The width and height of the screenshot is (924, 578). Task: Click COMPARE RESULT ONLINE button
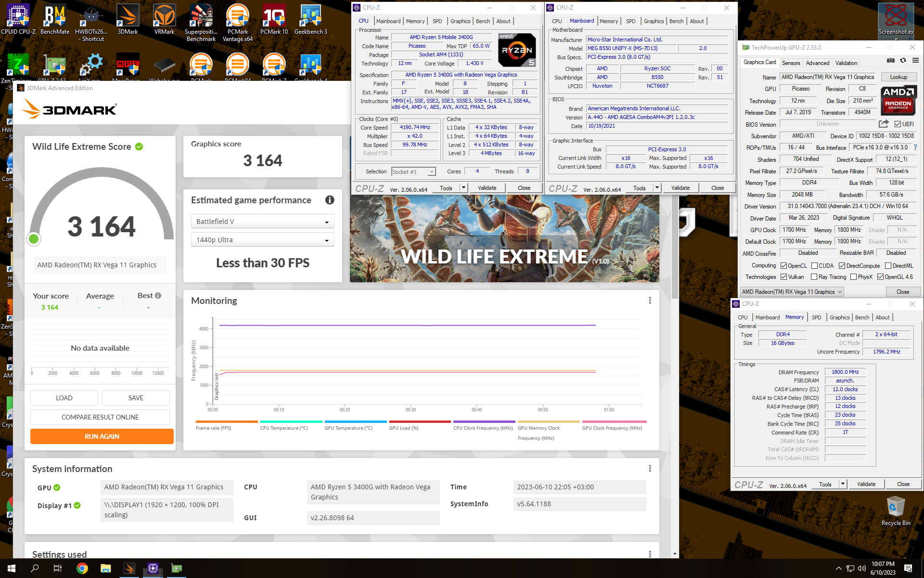click(100, 417)
